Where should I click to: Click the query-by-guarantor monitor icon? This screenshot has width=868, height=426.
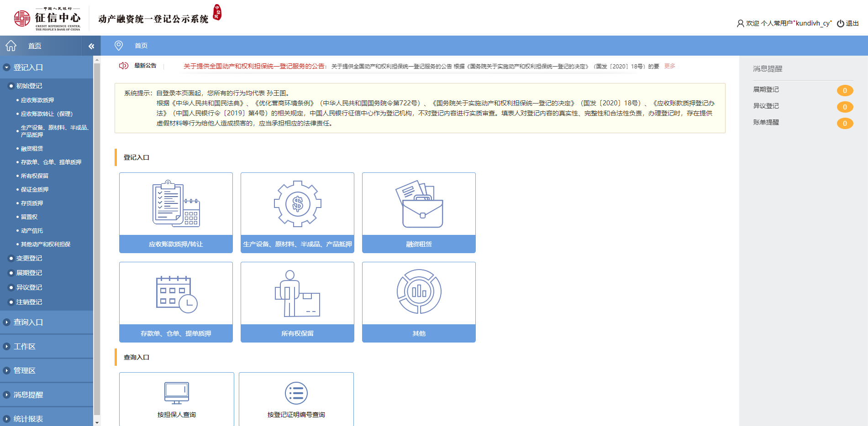tap(176, 393)
